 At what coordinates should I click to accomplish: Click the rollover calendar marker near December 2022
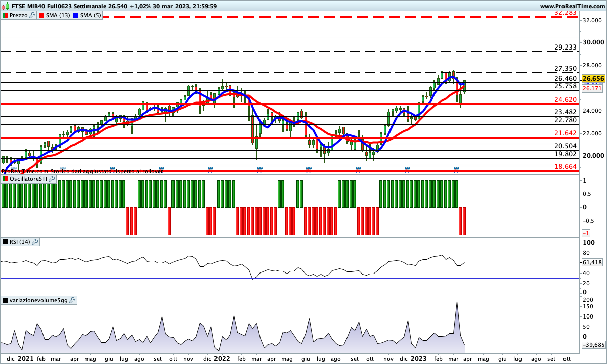pyautogui.click(x=407, y=169)
